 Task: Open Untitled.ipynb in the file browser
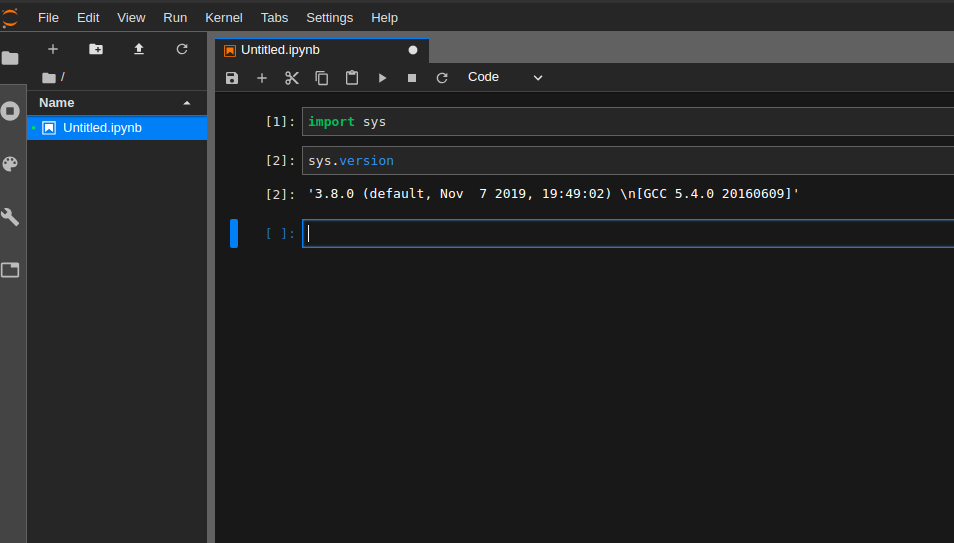(x=102, y=128)
